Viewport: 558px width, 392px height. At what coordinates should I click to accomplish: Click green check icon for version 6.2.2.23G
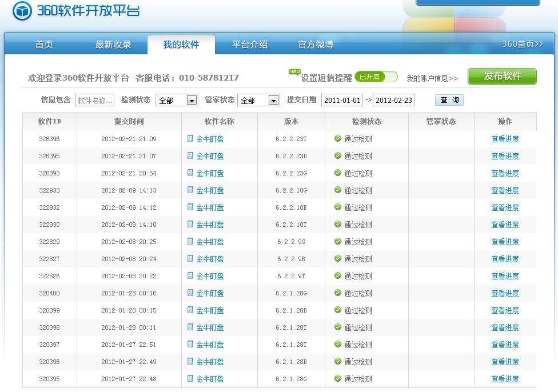coord(338,173)
